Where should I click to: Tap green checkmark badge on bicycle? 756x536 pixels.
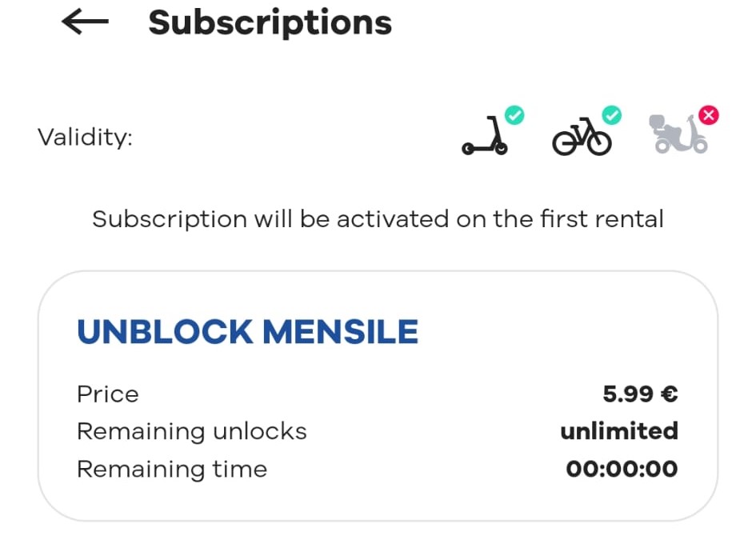coord(612,115)
